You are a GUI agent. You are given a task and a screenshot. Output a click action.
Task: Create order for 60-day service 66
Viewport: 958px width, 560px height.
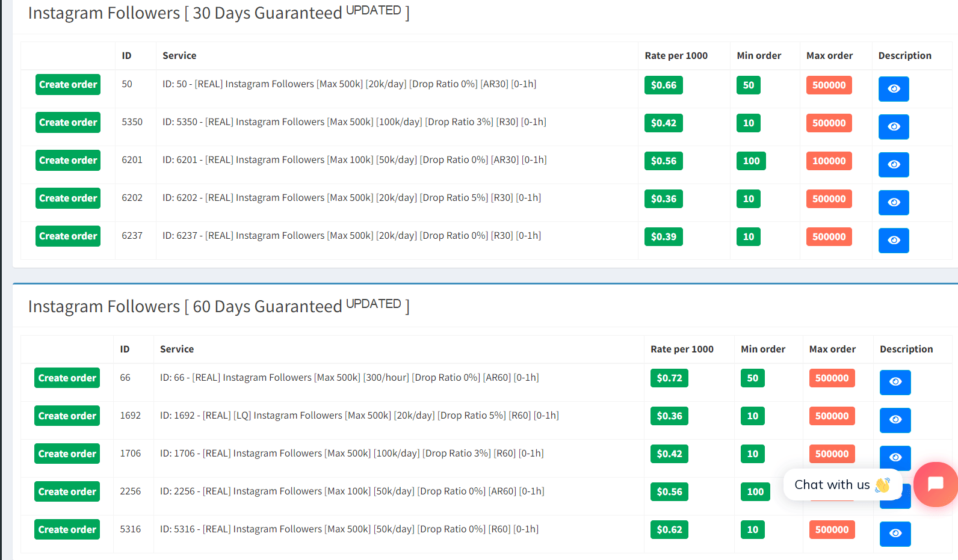pyautogui.click(x=67, y=378)
